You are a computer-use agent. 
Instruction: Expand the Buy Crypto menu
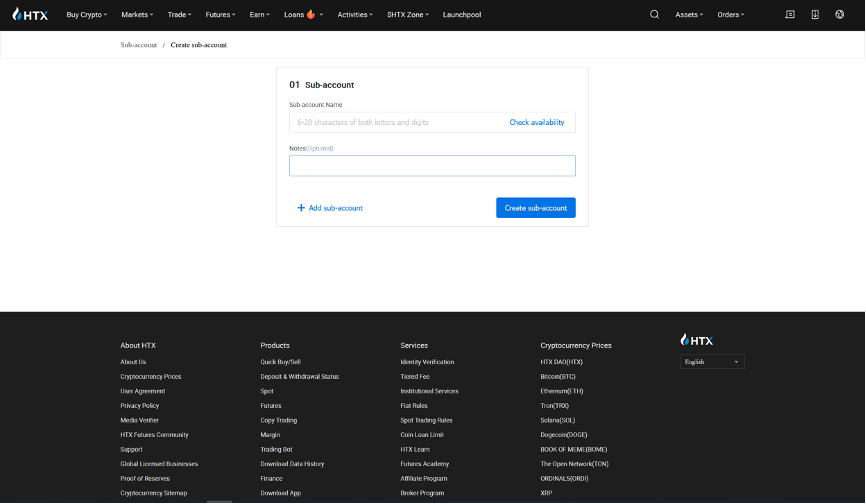87,14
